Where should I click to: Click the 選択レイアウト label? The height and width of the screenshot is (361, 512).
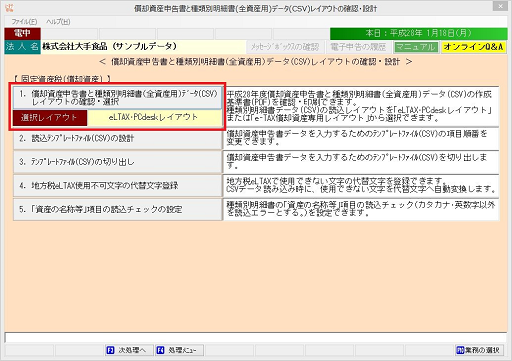tap(50, 118)
